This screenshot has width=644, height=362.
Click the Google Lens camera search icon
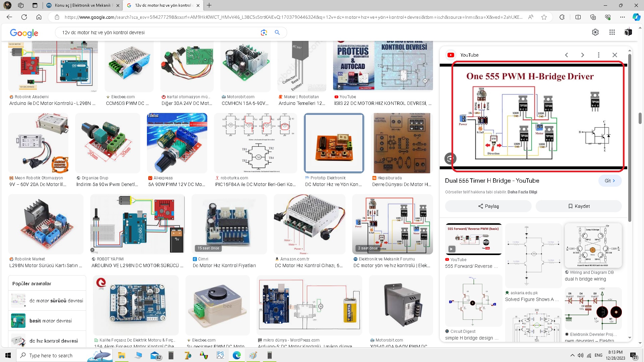point(264,33)
